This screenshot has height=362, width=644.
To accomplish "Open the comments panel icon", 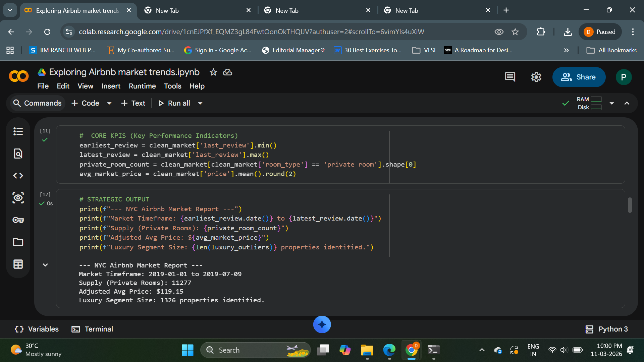I will pyautogui.click(x=510, y=77).
